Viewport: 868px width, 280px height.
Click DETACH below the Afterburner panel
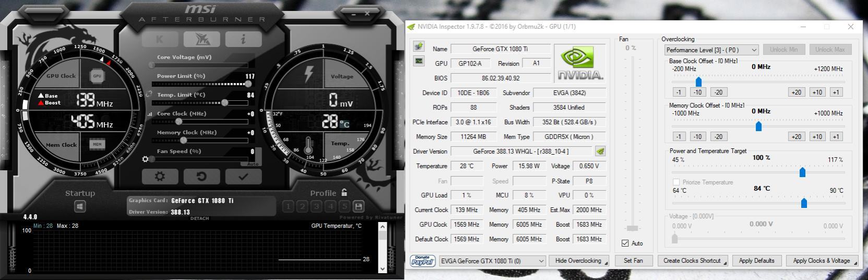click(199, 218)
